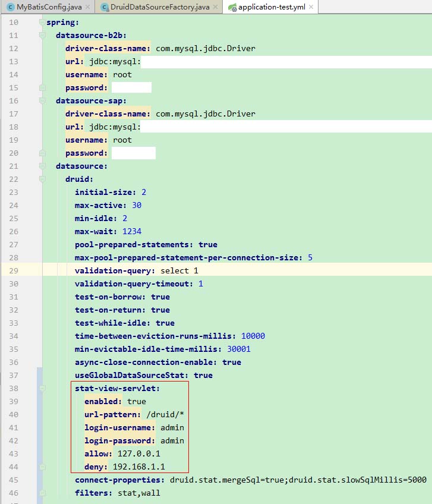Click the 'test-while-idle:' key

[x=112, y=323]
